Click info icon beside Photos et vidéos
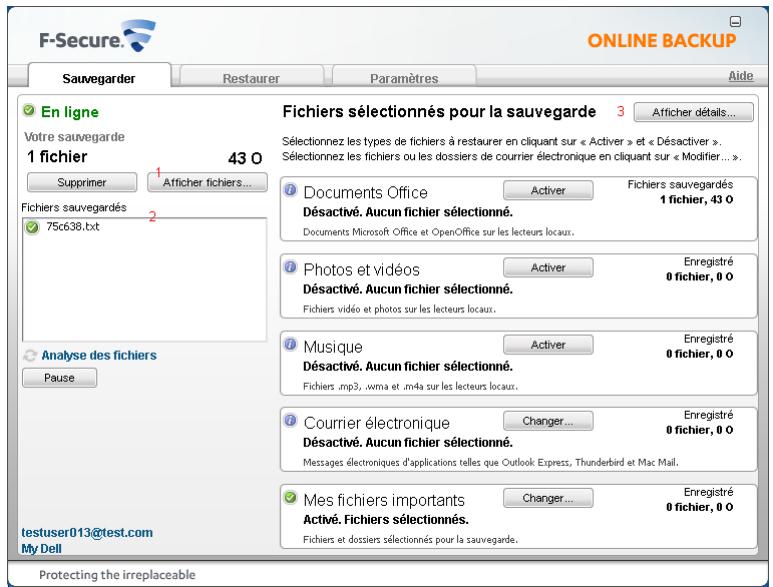The height and width of the screenshot is (587, 773). pyautogui.click(x=291, y=267)
